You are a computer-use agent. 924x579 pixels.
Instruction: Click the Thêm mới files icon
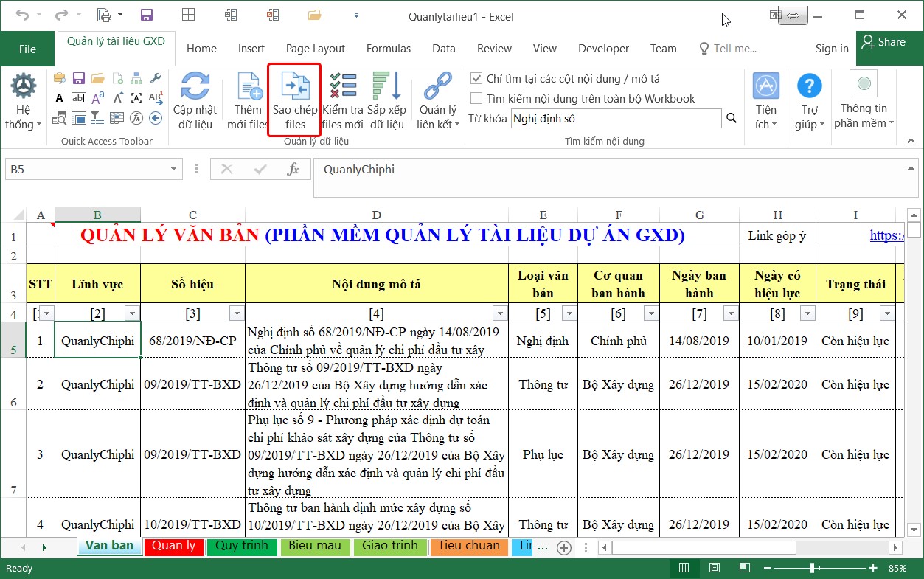[249, 87]
